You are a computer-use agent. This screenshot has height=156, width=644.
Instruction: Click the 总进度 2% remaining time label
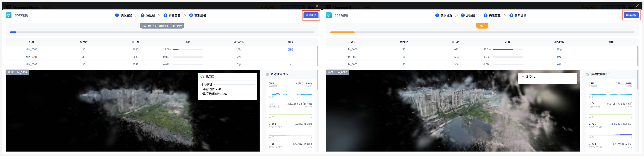162,26
